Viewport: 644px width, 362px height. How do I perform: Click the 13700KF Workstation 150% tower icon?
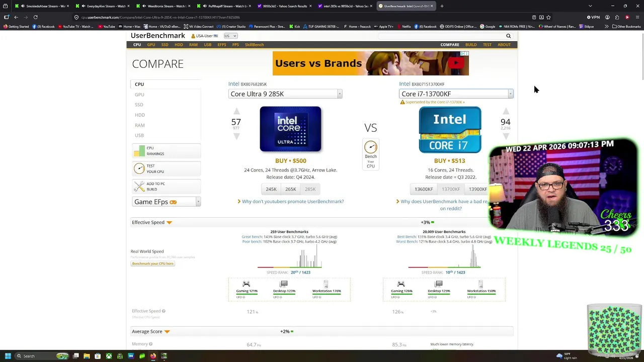(x=481, y=284)
